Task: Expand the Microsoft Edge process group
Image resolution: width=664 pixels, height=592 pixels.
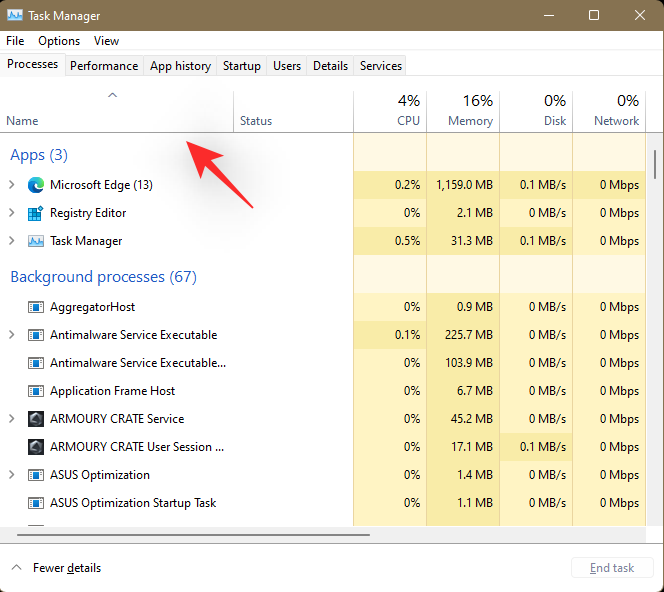Action: [12, 185]
